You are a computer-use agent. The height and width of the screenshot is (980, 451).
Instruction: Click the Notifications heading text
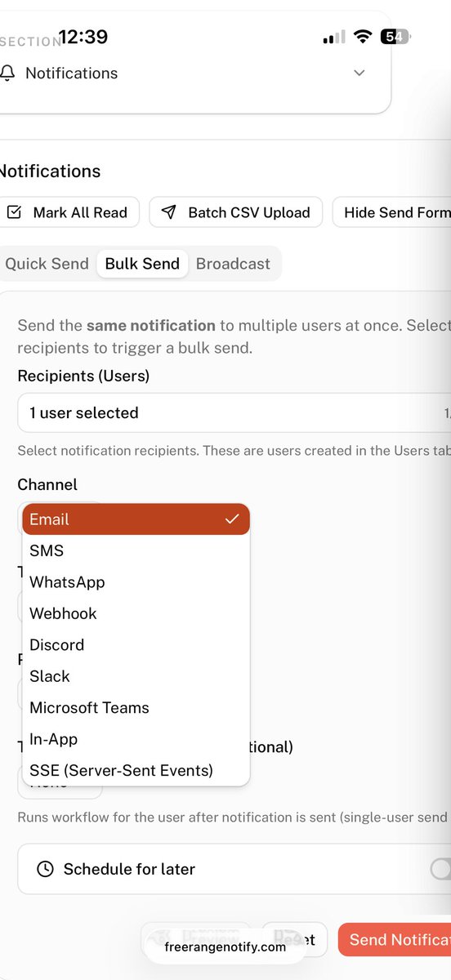[x=49, y=171]
